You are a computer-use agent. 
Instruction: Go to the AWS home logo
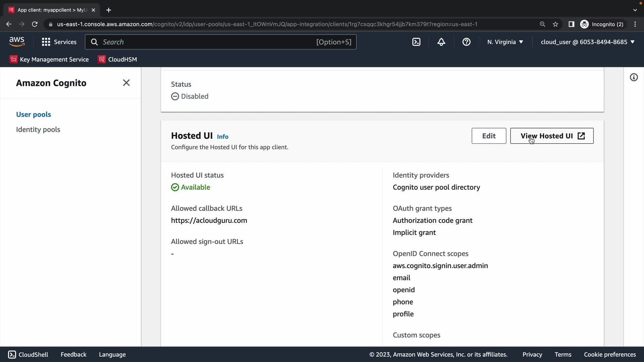(x=17, y=42)
